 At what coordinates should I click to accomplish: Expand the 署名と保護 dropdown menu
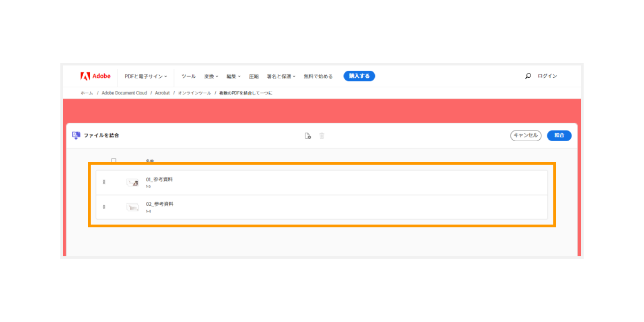(281, 76)
